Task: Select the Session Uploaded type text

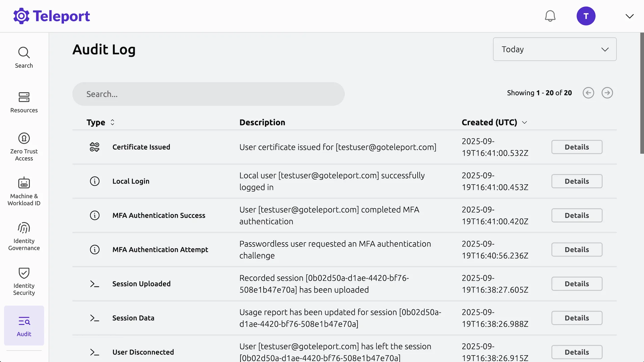Action: tap(141, 284)
